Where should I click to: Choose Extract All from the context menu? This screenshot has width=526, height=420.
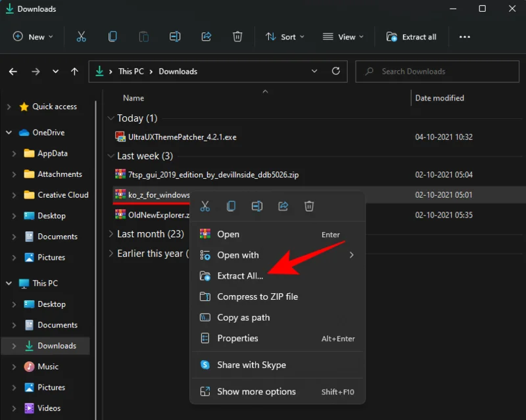(x=240, y=276)
